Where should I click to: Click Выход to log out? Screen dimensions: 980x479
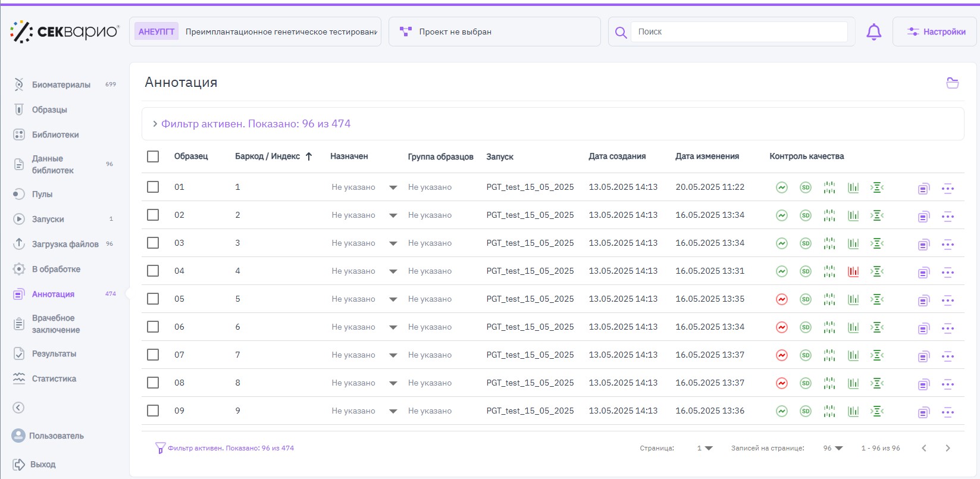(42, 464)
